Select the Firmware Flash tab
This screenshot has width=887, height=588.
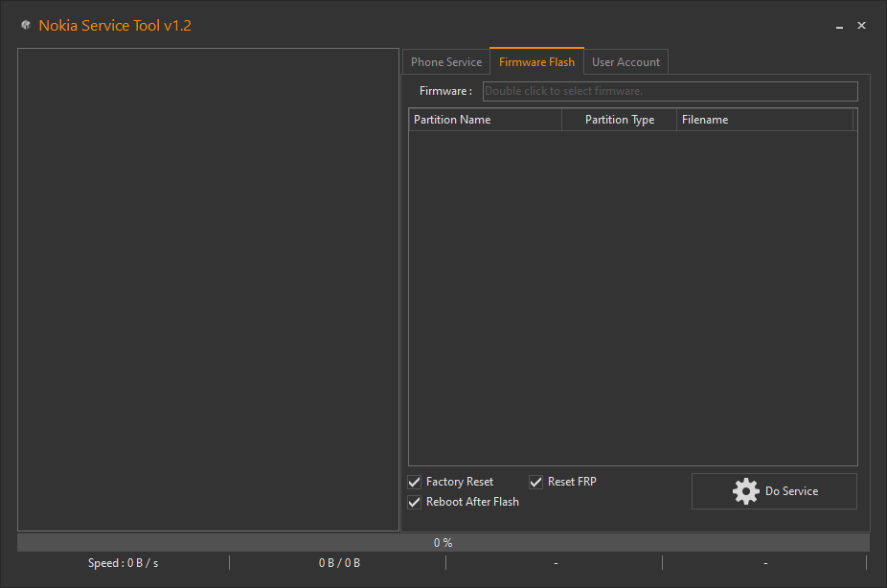pyautogui.click(x=536, y=62)
